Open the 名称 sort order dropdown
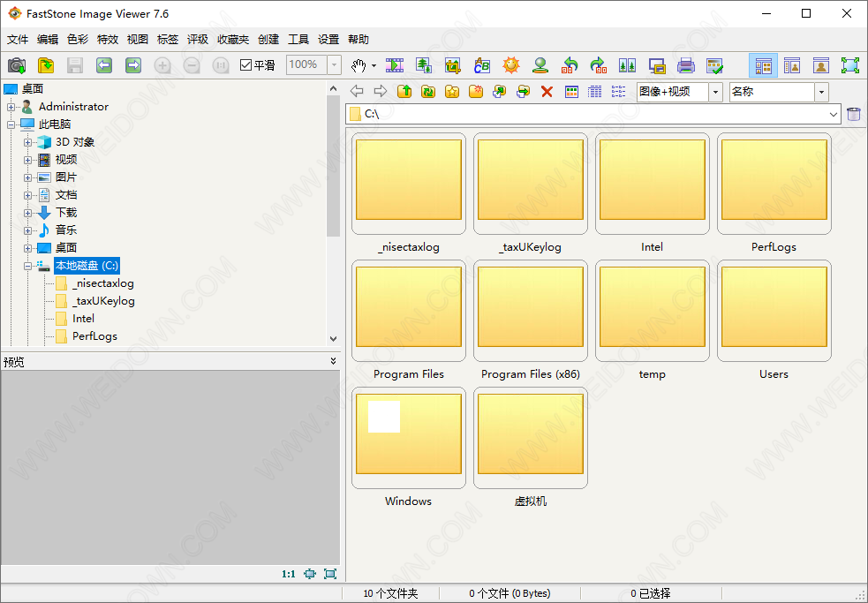The height and width of the screenshot is (603, 868). (821, 92)
